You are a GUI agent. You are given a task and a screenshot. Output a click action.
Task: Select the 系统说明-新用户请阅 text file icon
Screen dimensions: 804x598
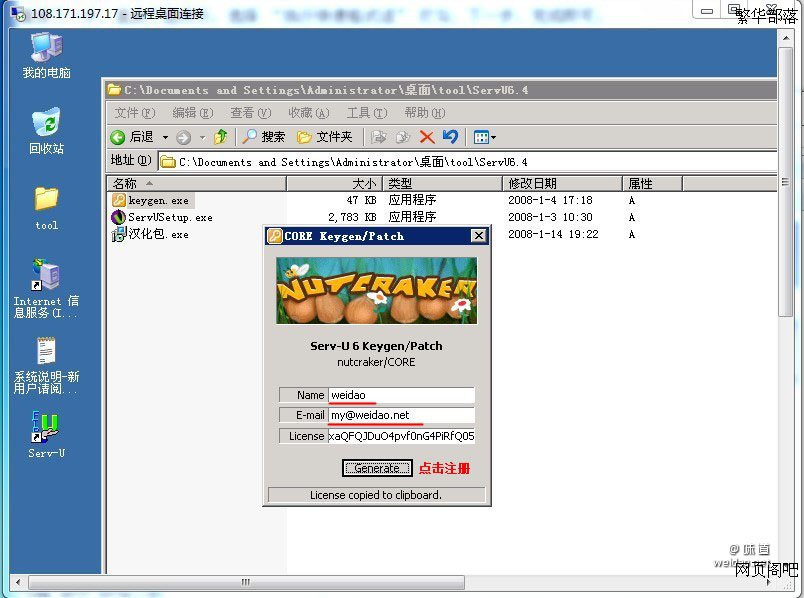click(46, 365)
